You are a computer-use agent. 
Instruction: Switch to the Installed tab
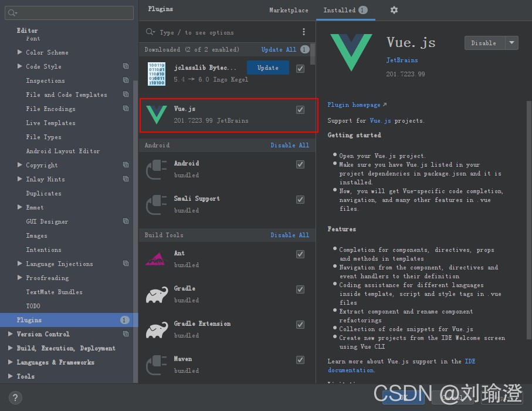pyautogui.click(x=345, y=10)
